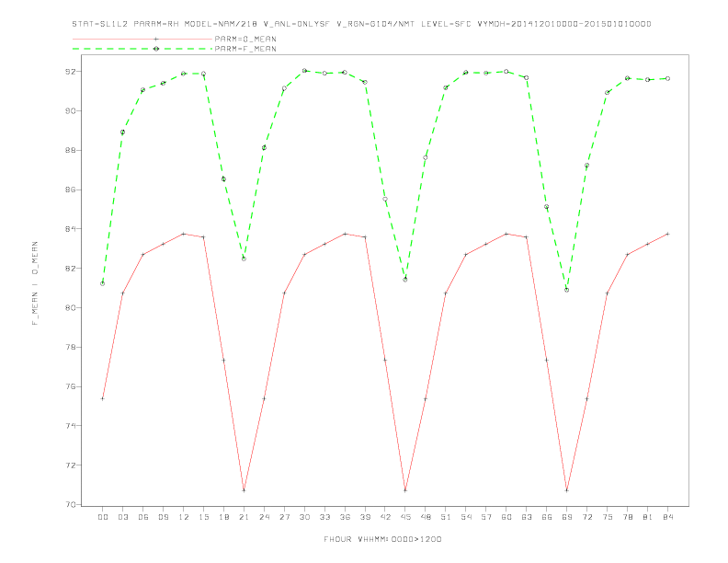728x563 pixels.
Task: Click y-axis tick label 90
Action: pos(70,111)
